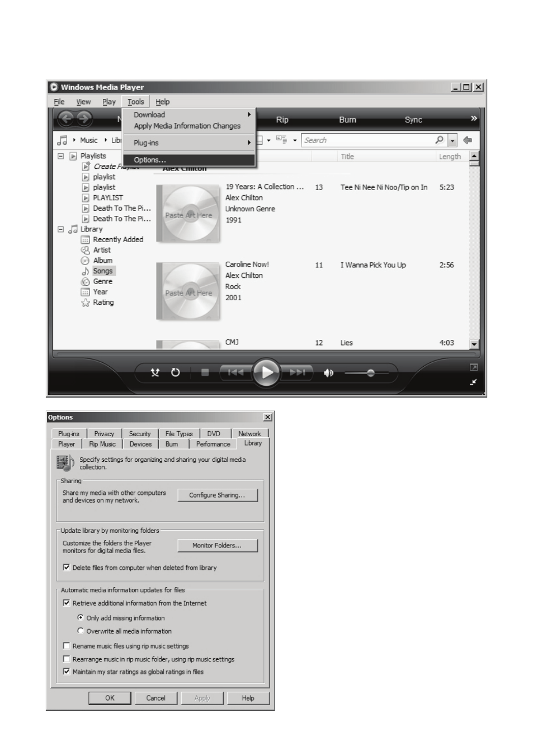Click the breadcrumb arrow after Music

click(105, 140)
